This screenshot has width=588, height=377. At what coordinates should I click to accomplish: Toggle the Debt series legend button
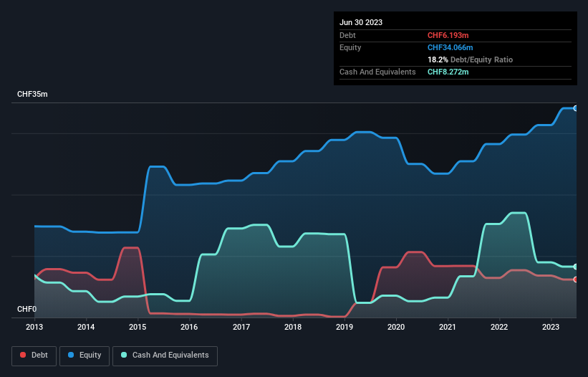coord(34,355)
